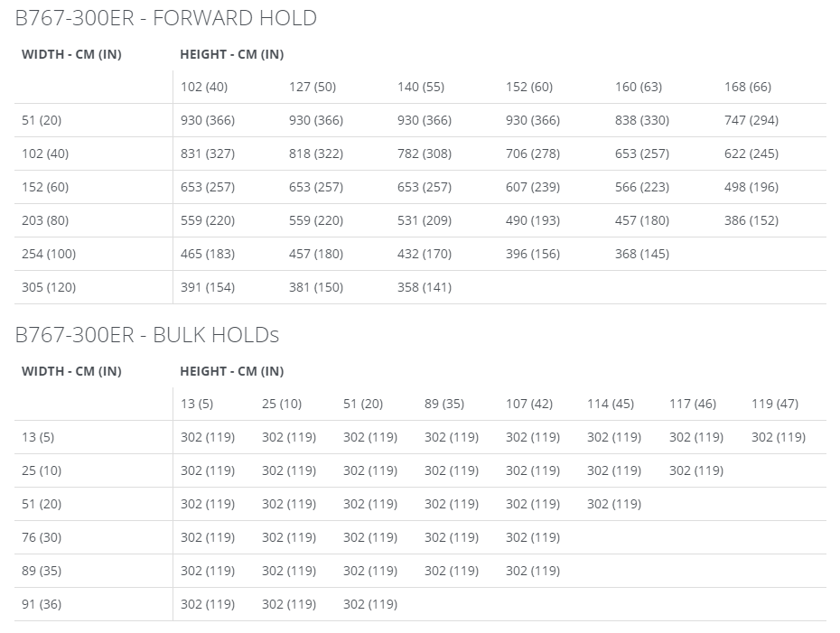Click the 117 (46) column header

(x=692, y=404)
